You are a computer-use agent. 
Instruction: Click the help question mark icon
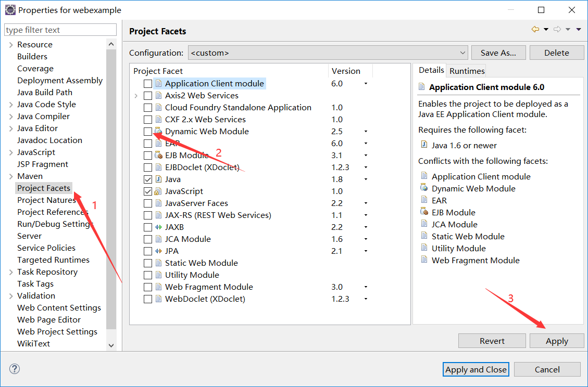pos(15,369)
